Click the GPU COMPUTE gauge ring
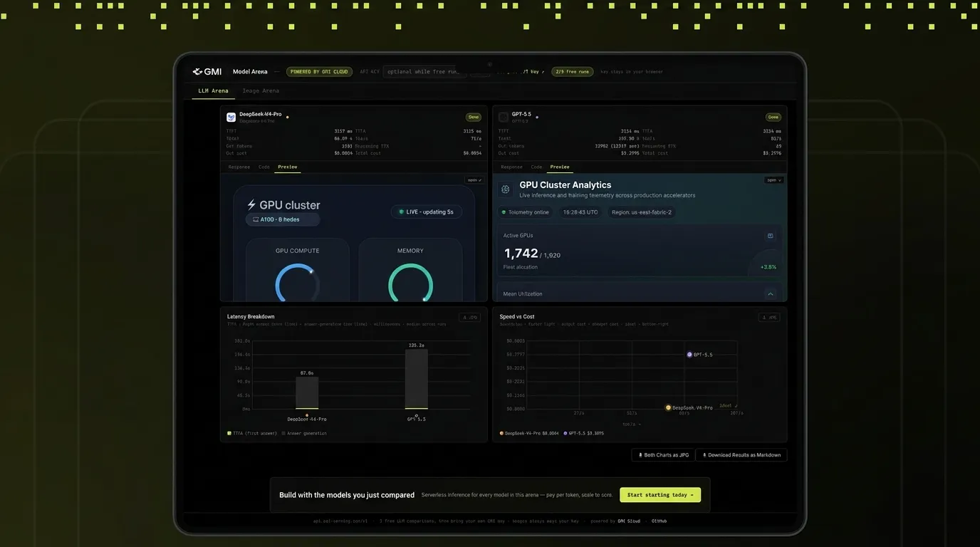The image size is (980, 547). (x=297, y=283)
